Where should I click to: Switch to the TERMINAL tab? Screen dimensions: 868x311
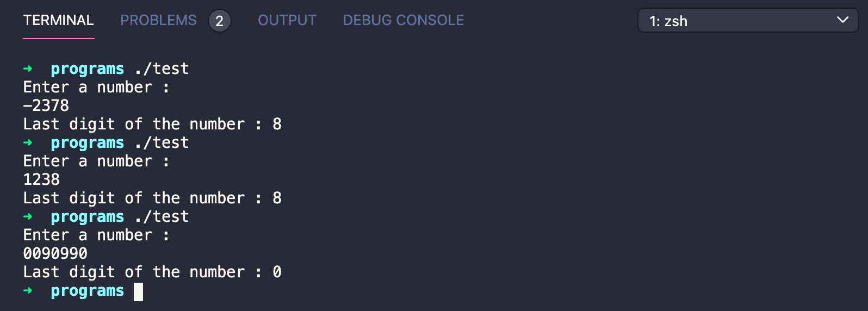pyautogui.click(x=58, y=21)
